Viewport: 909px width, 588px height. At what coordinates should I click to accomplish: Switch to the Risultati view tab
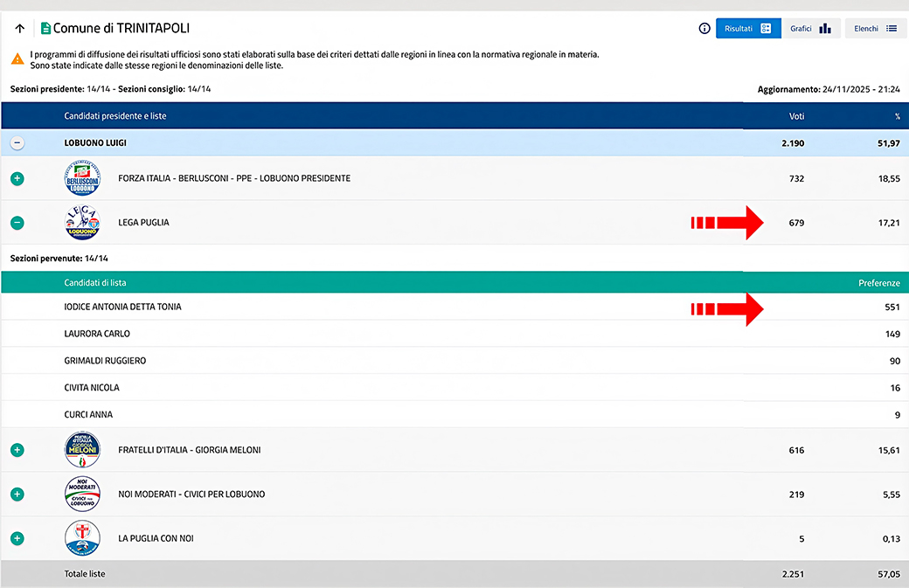point(747,29)
